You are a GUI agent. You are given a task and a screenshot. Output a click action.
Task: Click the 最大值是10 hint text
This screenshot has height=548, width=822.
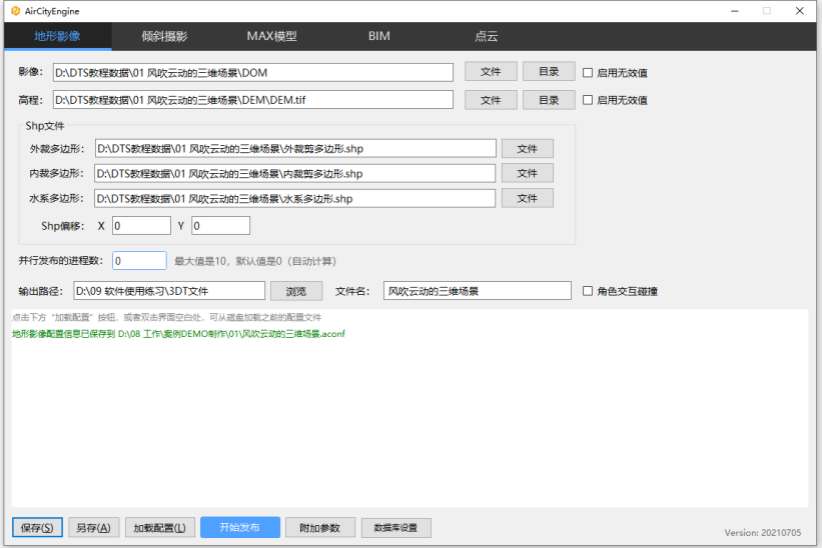pos(255,261)
